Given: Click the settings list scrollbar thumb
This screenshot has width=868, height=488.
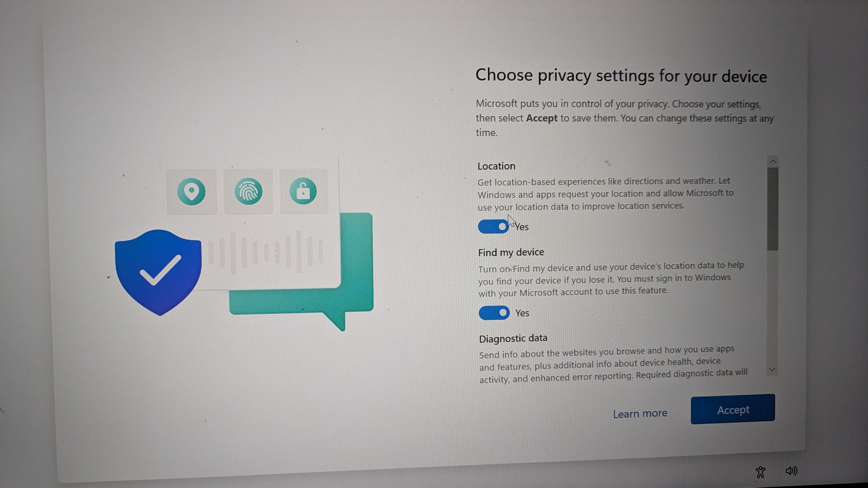Looking at the screenshot, I should click(773, 209).
